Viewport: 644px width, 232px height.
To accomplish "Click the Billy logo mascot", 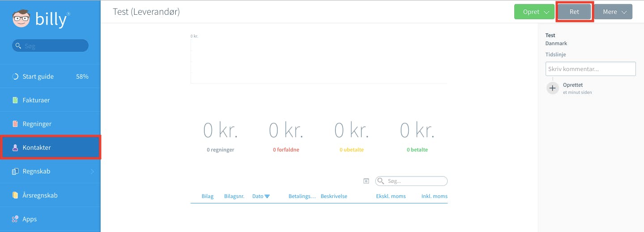I will pos(21,20).
